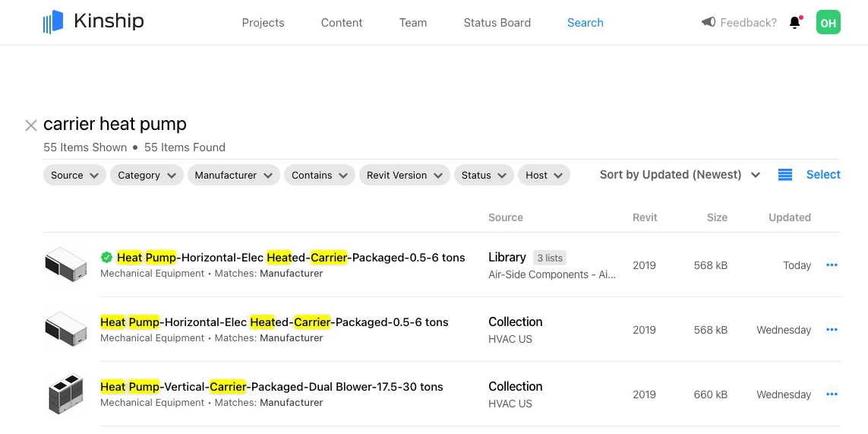Open the Host filter dropdown
Screen dimensions: 868x434
(x=544, y=175)
